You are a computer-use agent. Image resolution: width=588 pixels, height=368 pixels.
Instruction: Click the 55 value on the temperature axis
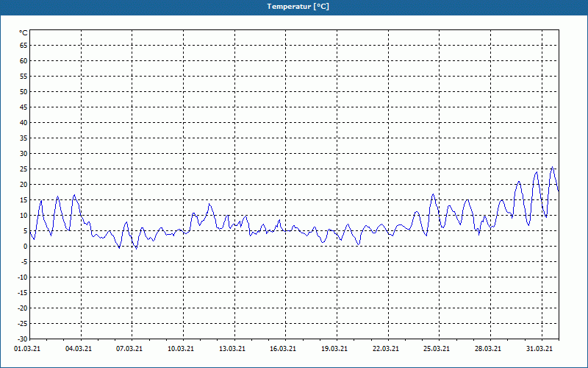24,77
